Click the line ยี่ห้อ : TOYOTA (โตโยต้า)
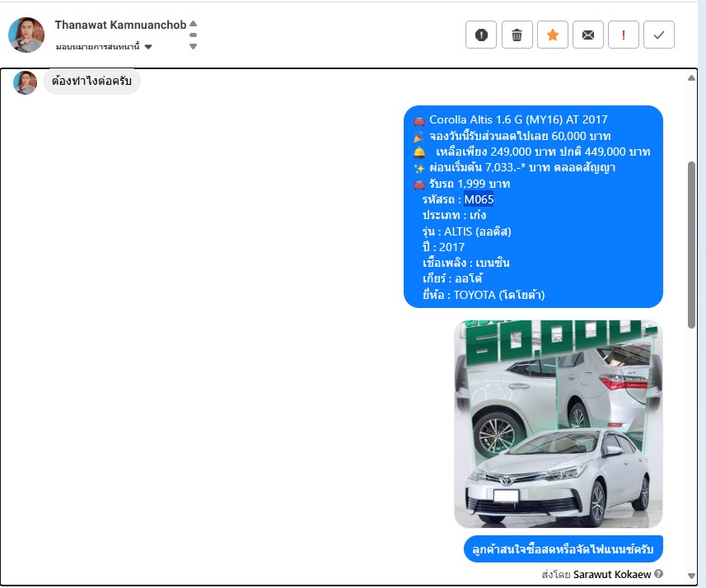The width and height of the screenshot is (706, 588). [x=484, y=295]
